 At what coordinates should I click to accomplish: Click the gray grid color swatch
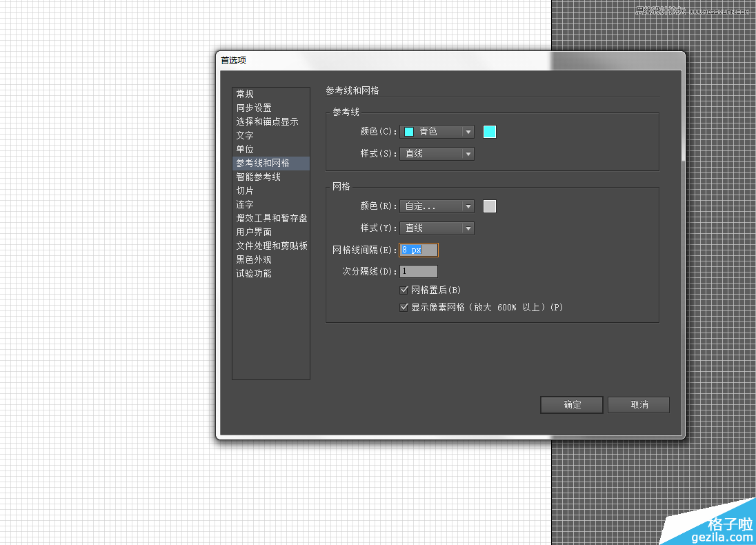tap(489, 206)
